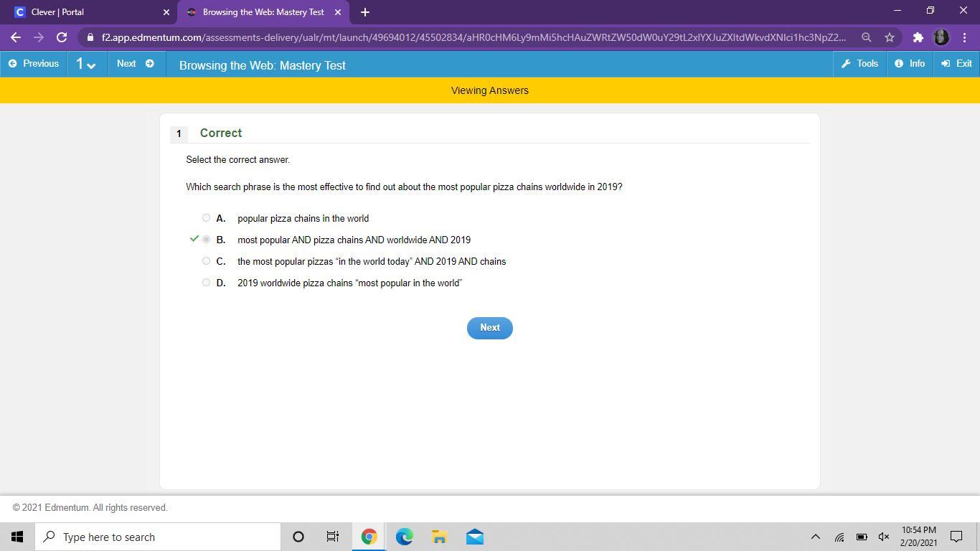The height and width of the screenshot is (551, 980).
Task: Open the network Wi-Fi tray icon
Action: pyautogui.click(x=839, y=537)
